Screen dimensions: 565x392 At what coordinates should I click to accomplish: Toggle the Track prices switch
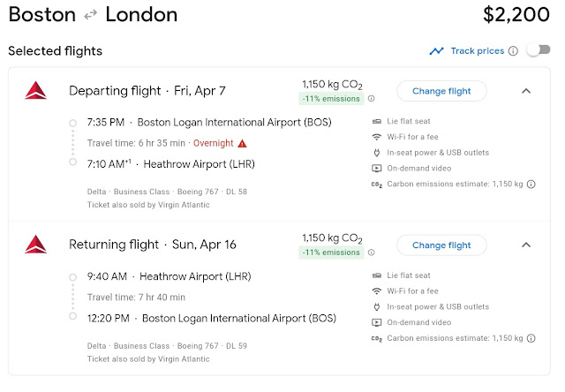[538, 50]
